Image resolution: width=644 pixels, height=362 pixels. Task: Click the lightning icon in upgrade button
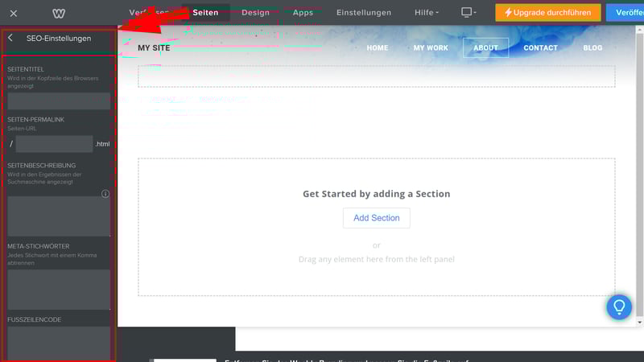pyautogui.click(x=508, y=13)
